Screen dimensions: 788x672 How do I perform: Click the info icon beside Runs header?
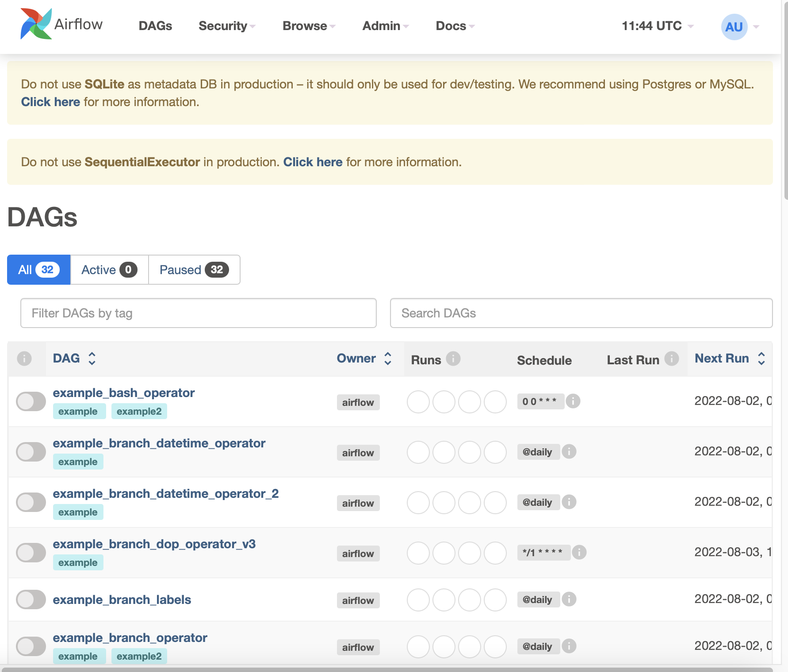pyautogui.click(x=453, y=358)
